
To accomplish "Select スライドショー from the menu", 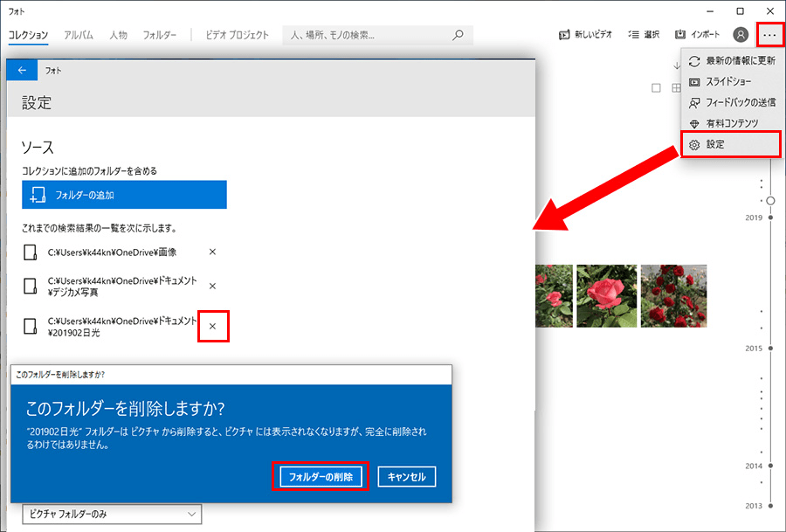I will click(x=730, y=81).
